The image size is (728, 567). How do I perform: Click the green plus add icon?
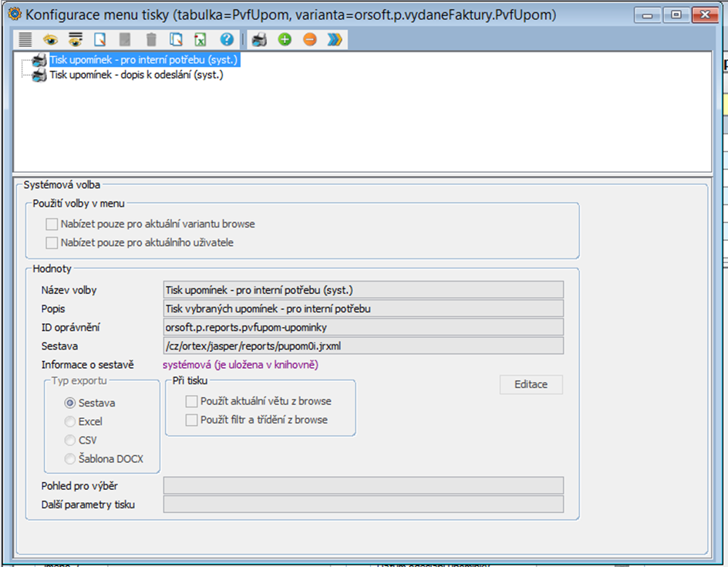pyautogui.click(x=285, y=39)
